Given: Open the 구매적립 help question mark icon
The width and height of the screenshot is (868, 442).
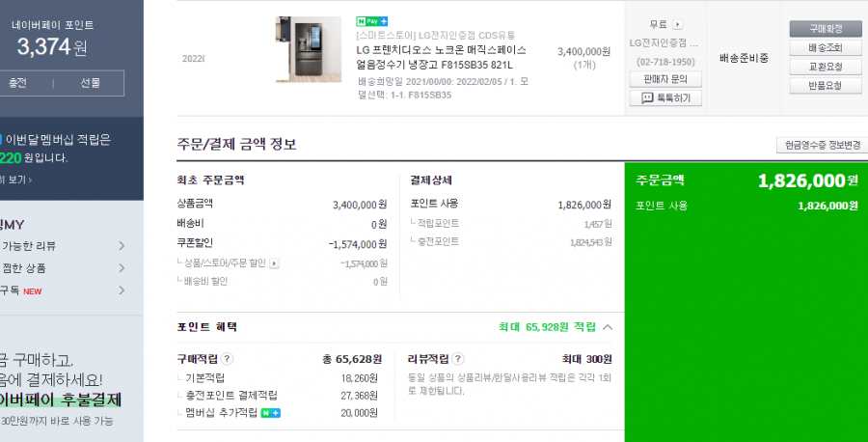Looking at the screenshot, I should (227, 359).
